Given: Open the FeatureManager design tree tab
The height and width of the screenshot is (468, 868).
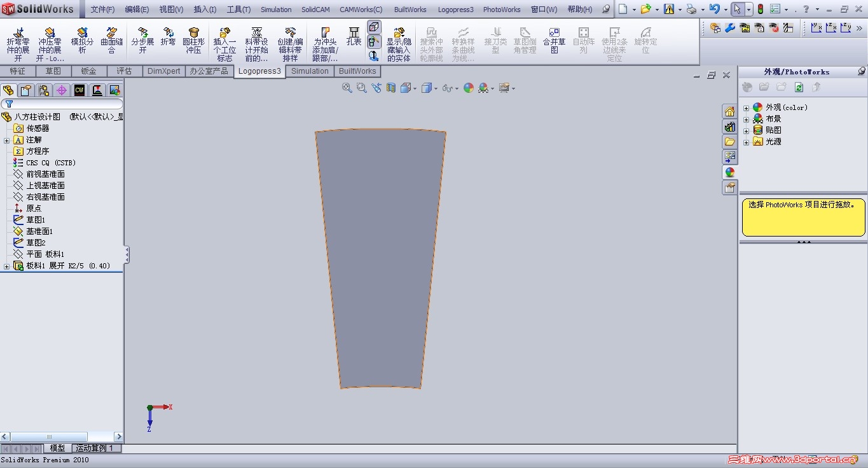Looking at the screenshot, I should (8, 90).
